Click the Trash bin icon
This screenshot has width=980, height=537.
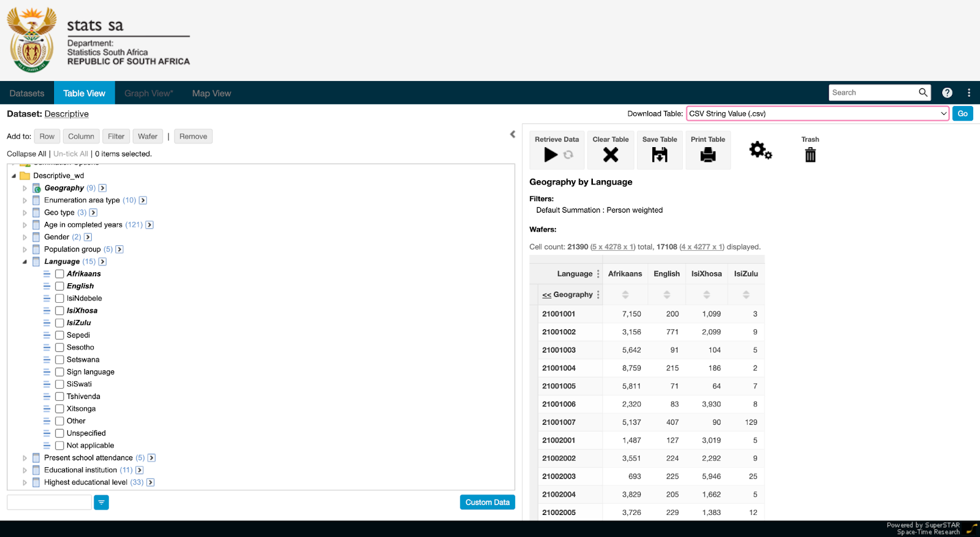[x=810, y=155]
